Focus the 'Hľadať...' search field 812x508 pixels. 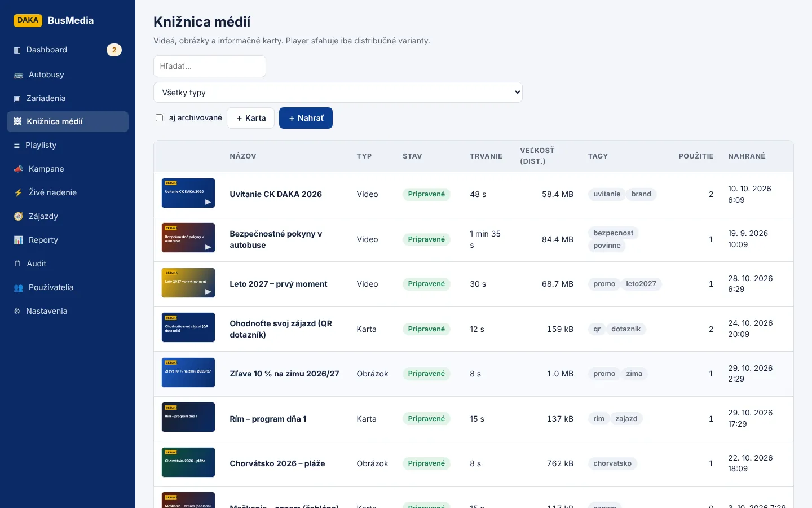(210, 66)
